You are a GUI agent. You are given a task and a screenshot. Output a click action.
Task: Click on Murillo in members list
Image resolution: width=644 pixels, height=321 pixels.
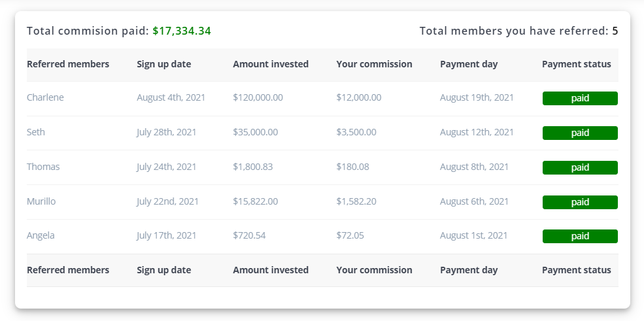click(41, 201)
